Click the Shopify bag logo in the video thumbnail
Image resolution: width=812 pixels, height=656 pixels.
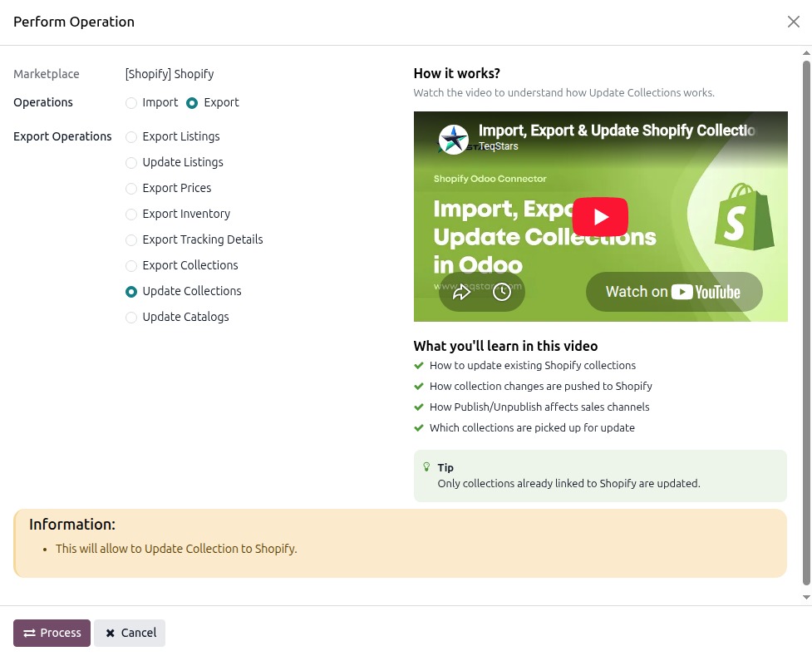744,217
